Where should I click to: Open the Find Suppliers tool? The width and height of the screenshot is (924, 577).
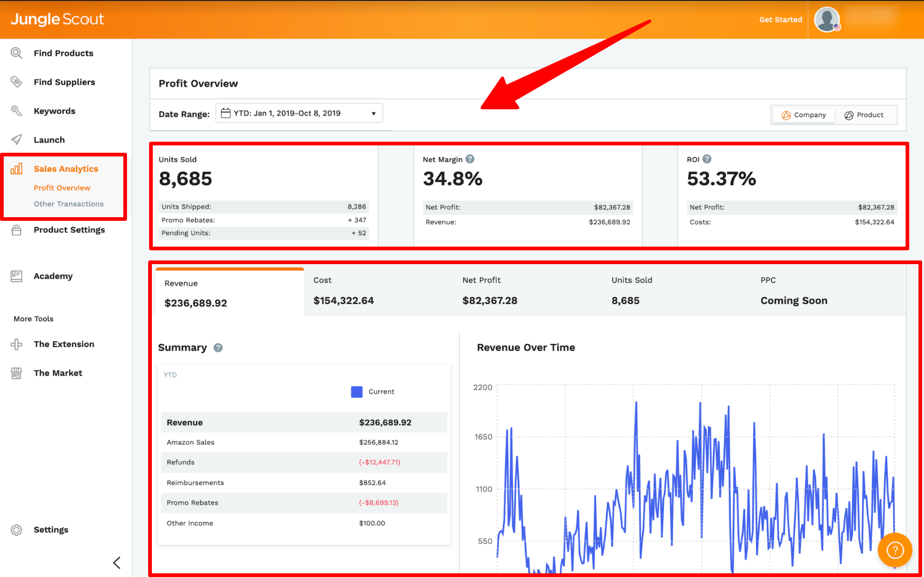[x=64, y=82]
